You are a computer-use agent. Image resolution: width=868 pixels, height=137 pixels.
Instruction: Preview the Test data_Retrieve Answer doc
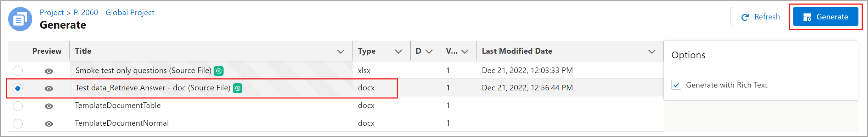[49, 89]
